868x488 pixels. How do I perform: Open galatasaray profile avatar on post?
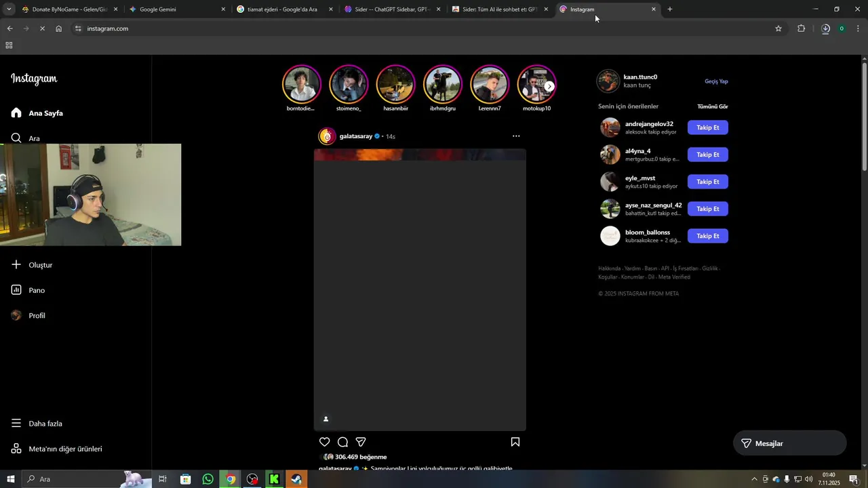pyautogui.click(x=327, y=136)
